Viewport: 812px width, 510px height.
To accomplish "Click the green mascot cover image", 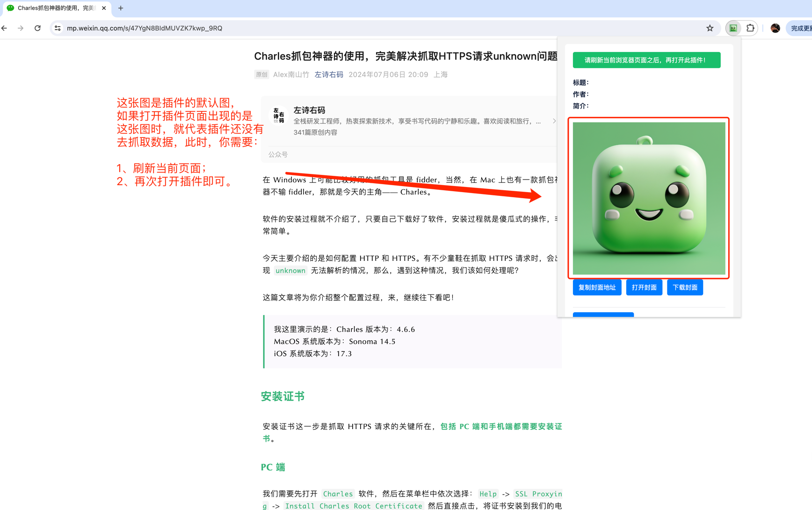I will coord(649,198).
